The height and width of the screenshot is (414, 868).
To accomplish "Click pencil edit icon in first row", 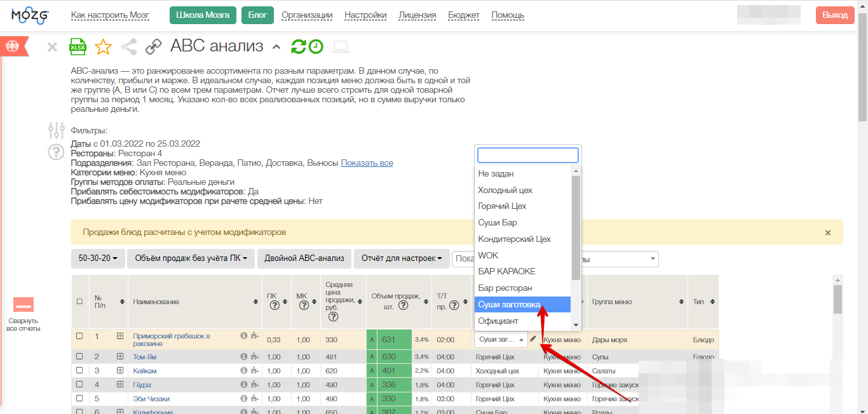I will [x=533, y=339].
